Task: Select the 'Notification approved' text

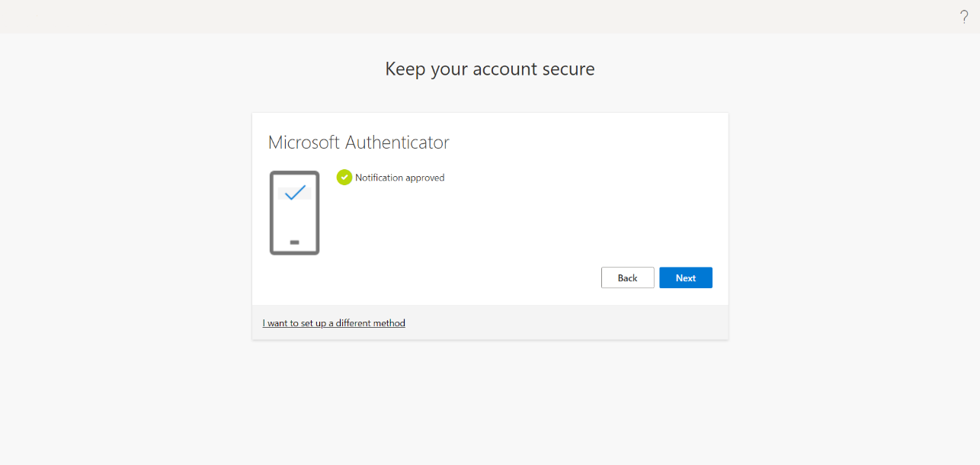Action: pos(399,178)
